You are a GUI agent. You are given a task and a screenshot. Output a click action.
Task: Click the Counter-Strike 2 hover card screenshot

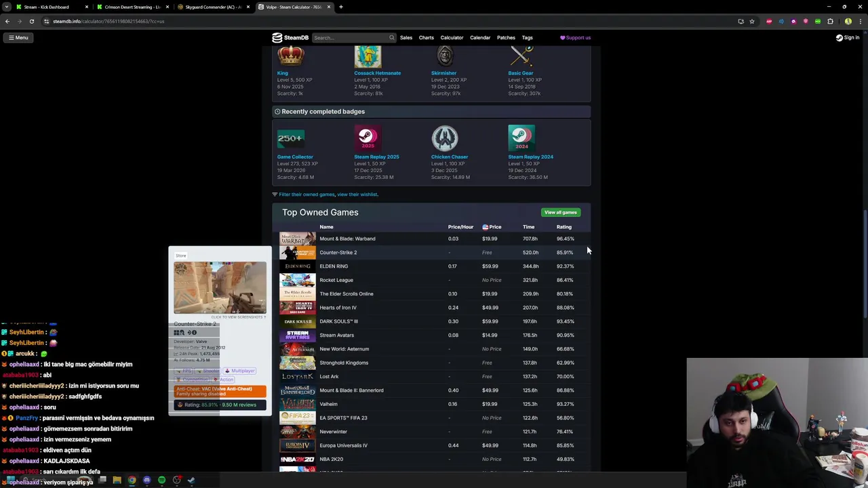pyautogui.click(x=220, y=287)
